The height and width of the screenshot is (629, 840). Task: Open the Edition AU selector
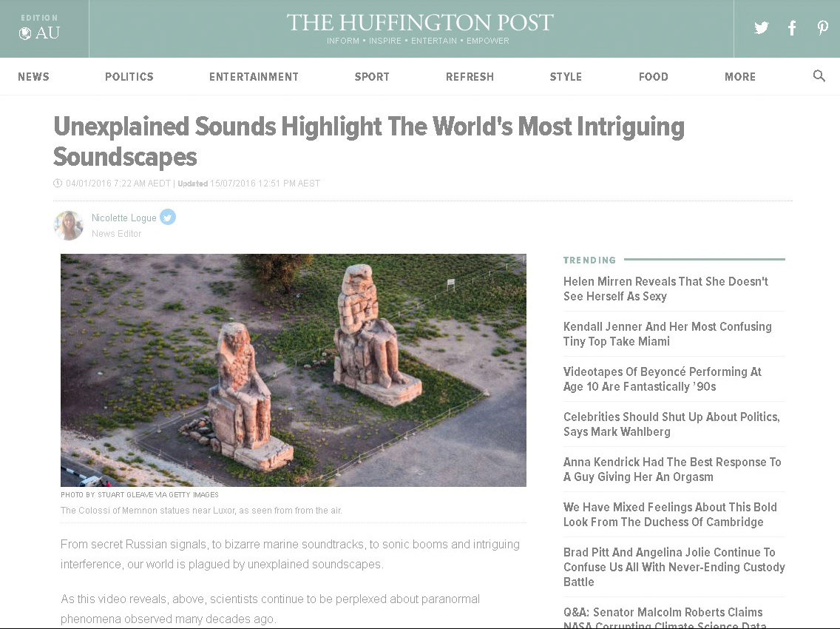[40, 28]
